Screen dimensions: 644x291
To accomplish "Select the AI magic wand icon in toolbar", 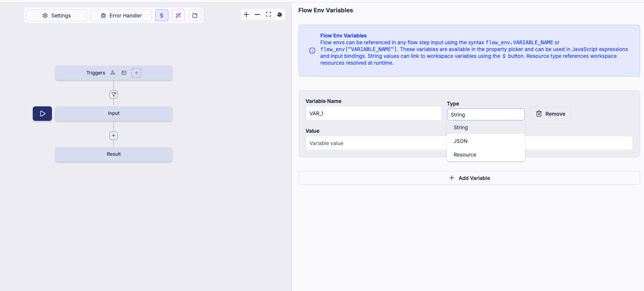I will [178, 15].
